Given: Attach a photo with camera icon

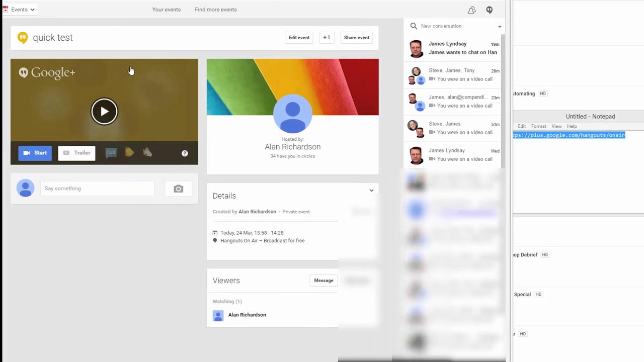Looking at the screenshot, I should (x=179, y=189).
